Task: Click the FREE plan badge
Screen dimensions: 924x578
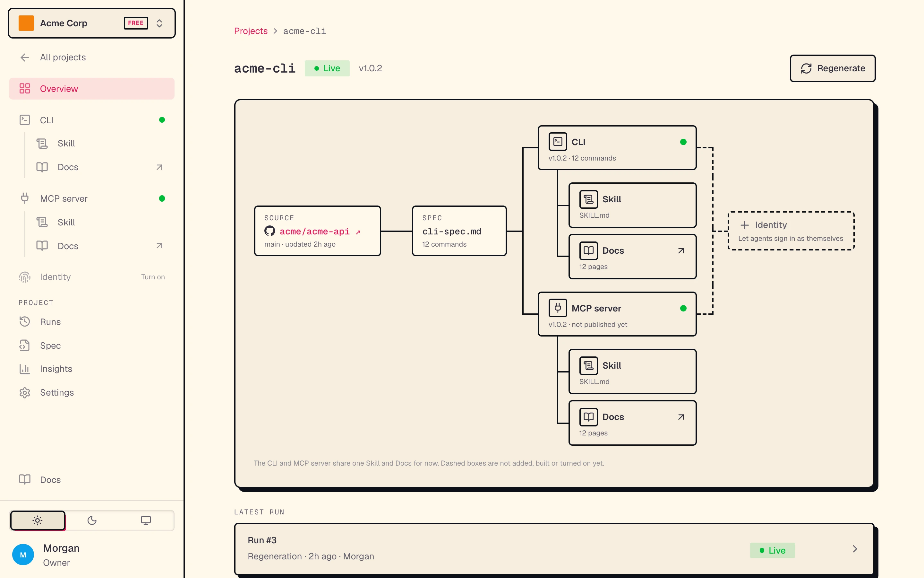Action: point(136,23)
